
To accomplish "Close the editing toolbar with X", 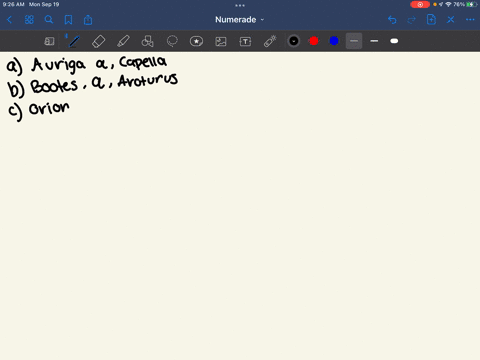I will pos(451,20).
